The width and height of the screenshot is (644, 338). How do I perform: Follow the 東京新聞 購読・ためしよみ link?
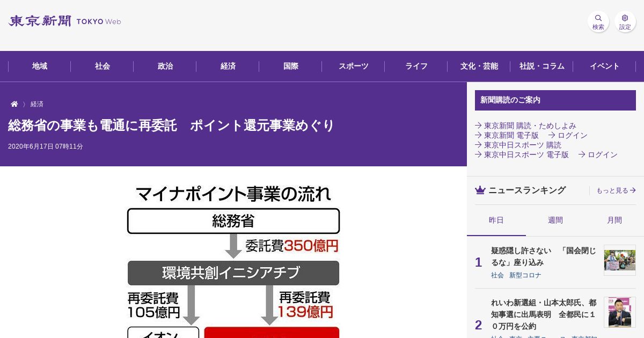tap(525, 126)
